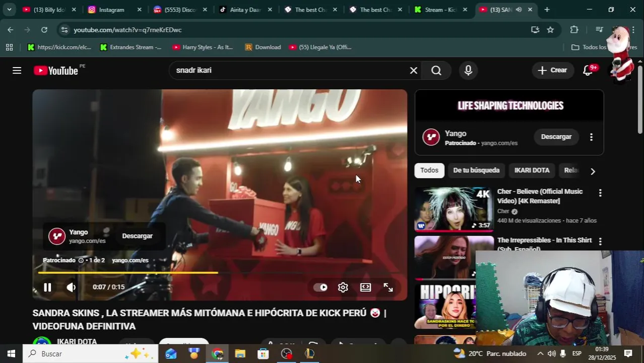Show more filter chips with the arrow
Screen dimensions: 644x363
coord(593,171)
